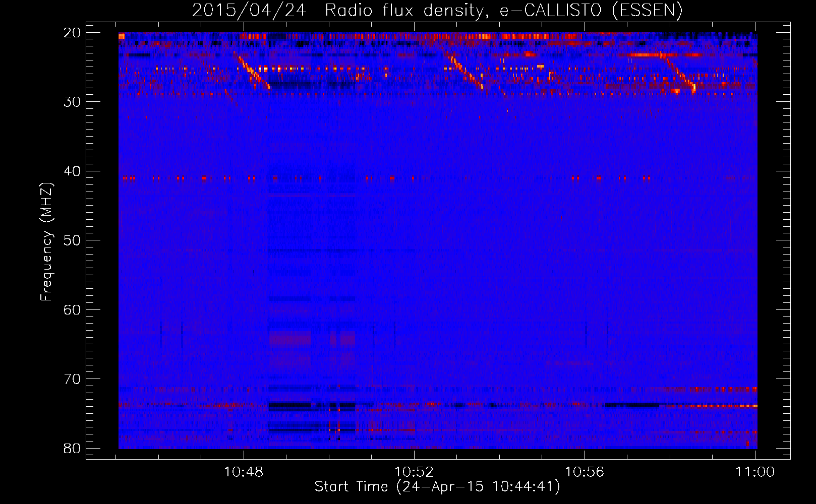Click the 40 MHz frequency tick label

point(72,171)
